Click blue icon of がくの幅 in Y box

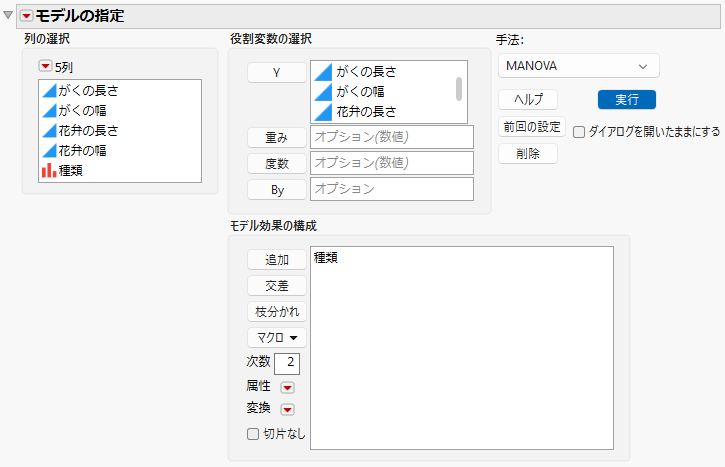pos(323,92)
